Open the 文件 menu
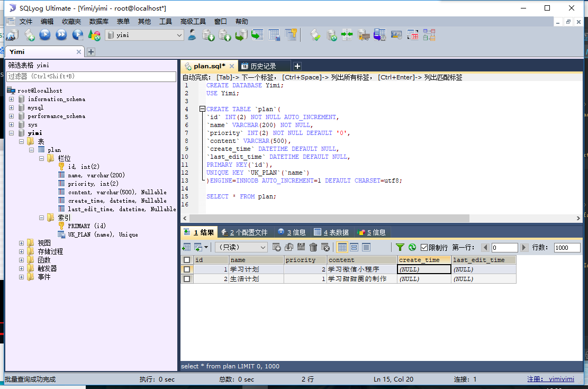The height and width of the screenshot is (389, 588). (26, 21)
